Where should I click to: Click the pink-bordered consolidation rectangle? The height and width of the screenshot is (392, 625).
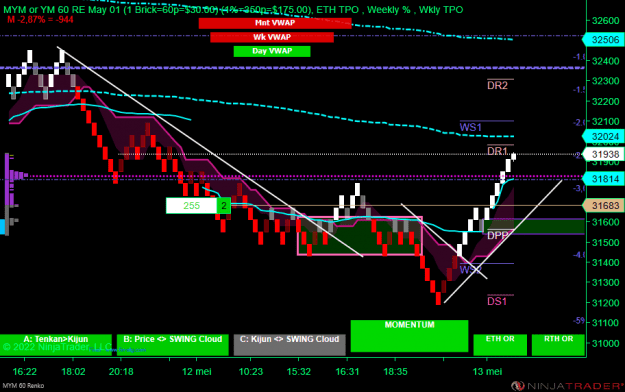360,236
